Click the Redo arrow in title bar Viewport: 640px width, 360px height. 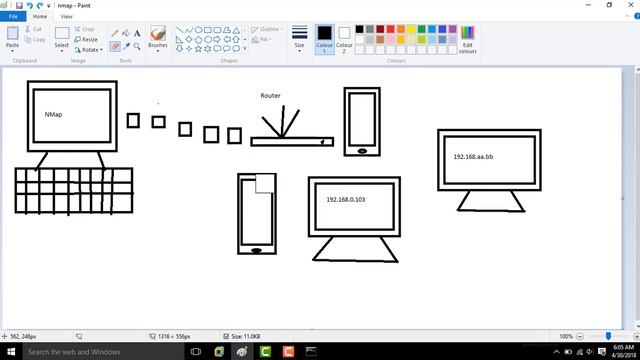coord(40,5)
